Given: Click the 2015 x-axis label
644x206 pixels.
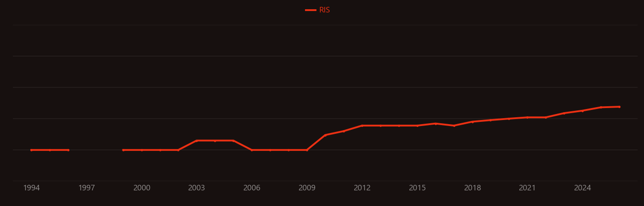Looking at the screenshot, I should click(417, 188).
